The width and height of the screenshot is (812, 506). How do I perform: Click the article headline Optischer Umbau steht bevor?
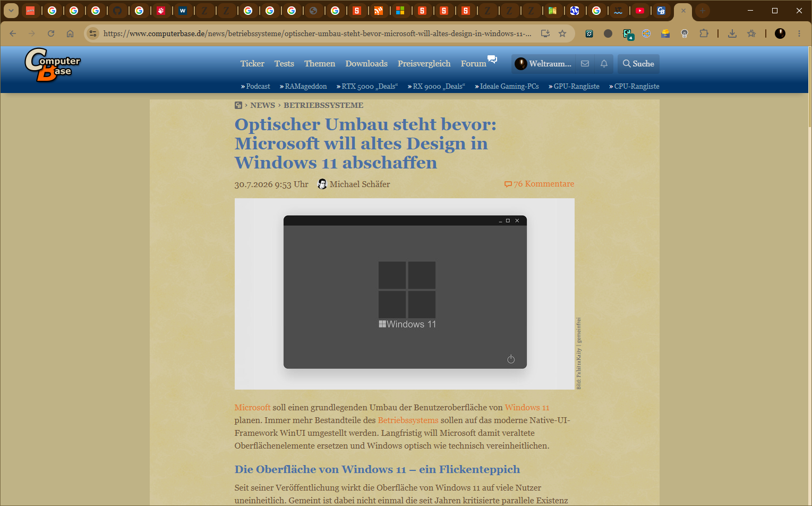(x=365, y=144)
